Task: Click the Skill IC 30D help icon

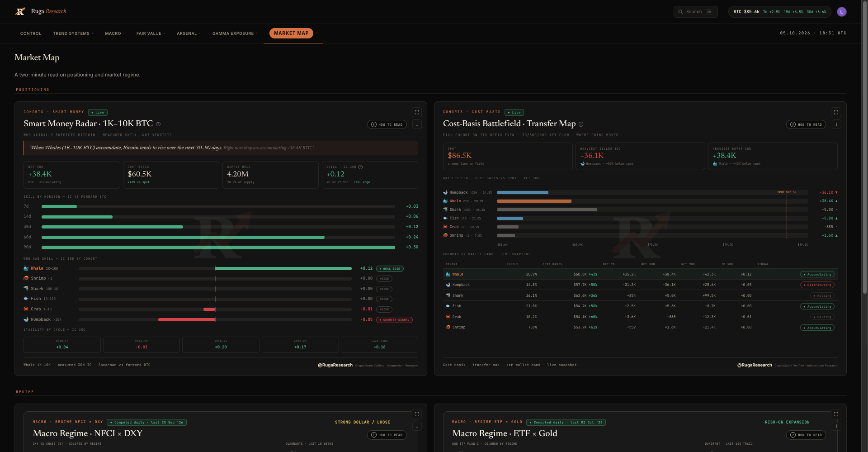Action: click(x=360, y=167)
